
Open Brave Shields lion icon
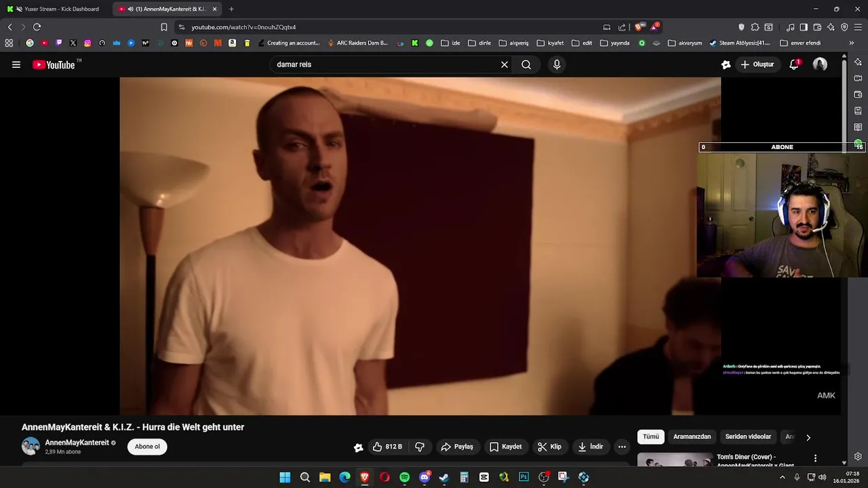638,27
